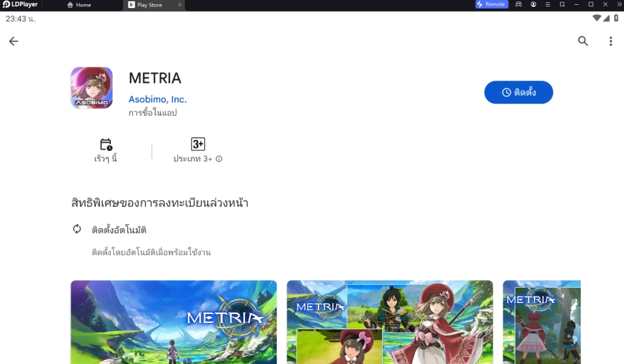The height and width of the screenshot is (364, 624).
Task: Open the three-dot overflow menu
Action: [611, 41]
